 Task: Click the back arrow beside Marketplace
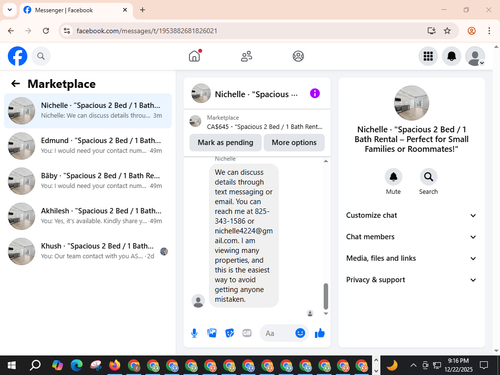click(16, 84)
